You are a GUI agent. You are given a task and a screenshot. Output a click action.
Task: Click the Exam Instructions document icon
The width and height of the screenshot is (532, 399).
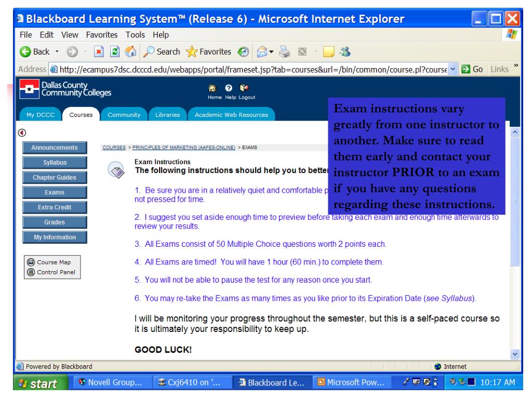[116, 170]
